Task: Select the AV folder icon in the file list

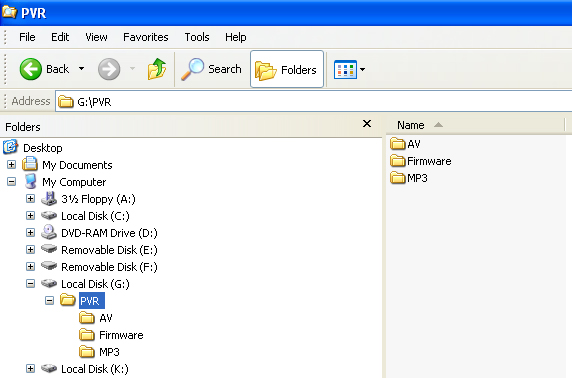Action: (397, 144)
